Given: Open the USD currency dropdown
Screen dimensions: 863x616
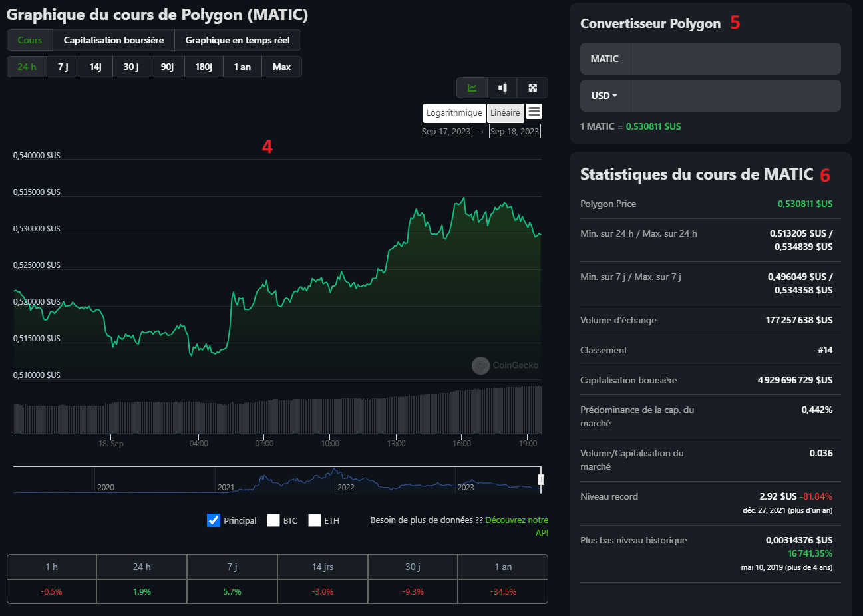Looking at the screenshot, I should [604, 96].
